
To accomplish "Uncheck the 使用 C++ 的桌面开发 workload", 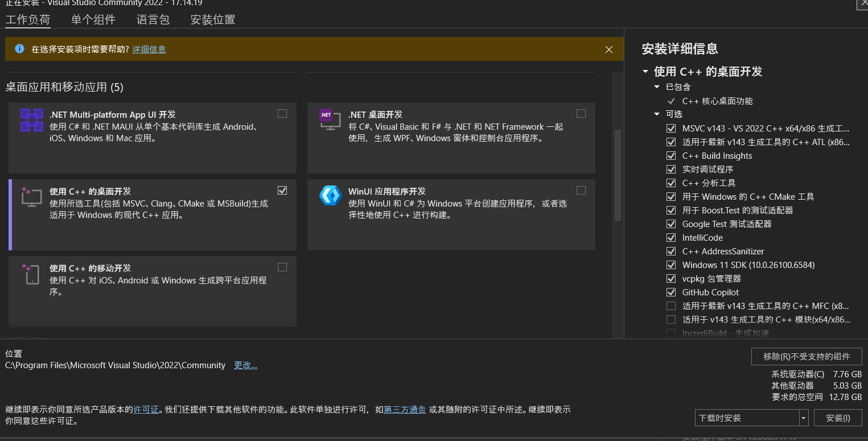I will (x=282, y=191).
